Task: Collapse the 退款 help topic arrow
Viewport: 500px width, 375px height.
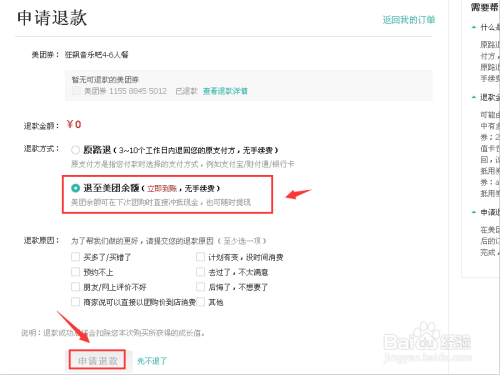Action: click(x=474, y=97)
